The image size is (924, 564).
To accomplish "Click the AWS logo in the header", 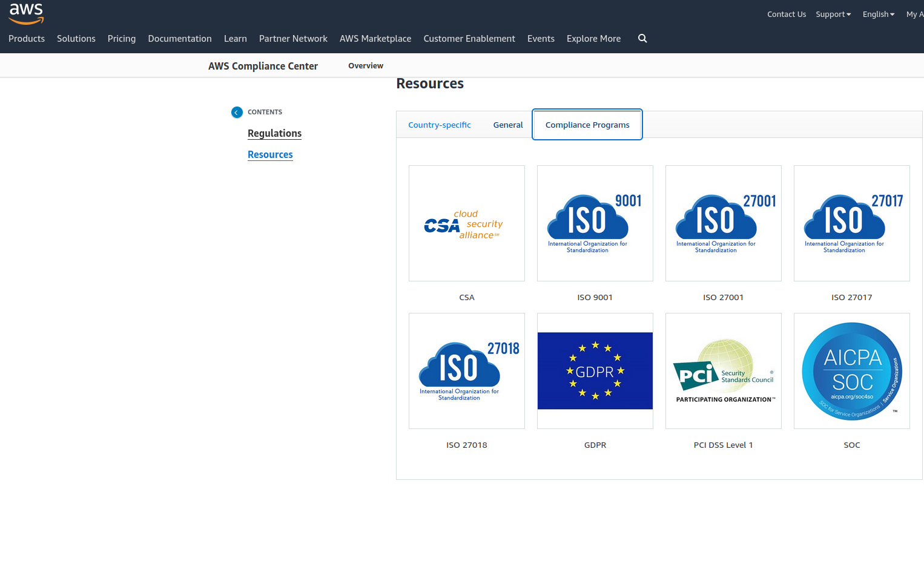I will 27,13.
